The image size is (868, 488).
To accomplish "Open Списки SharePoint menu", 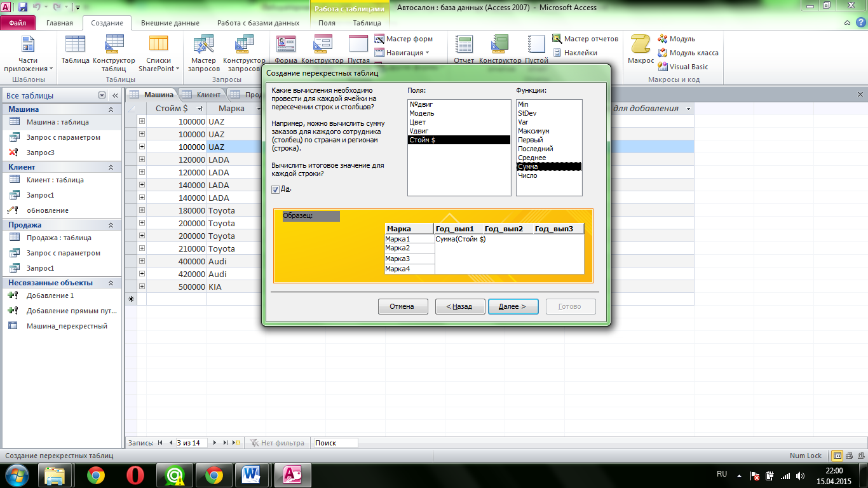I will click(x=159, y=53).
